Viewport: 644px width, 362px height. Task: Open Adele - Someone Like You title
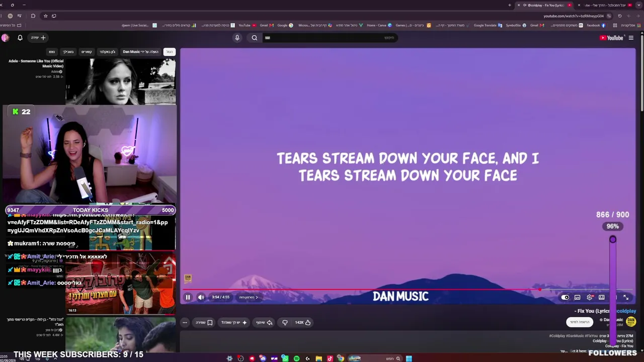(36, 63)
